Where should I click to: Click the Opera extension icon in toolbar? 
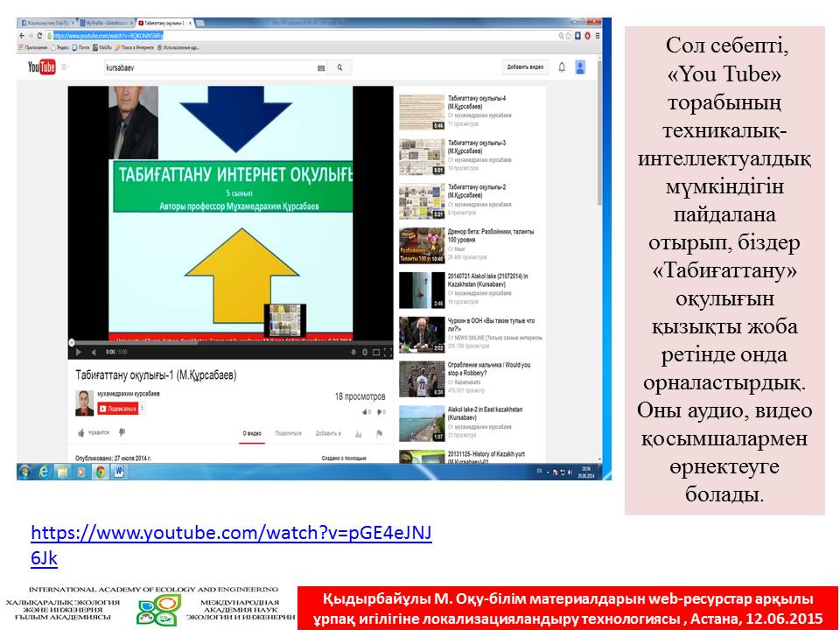[587, 36]
